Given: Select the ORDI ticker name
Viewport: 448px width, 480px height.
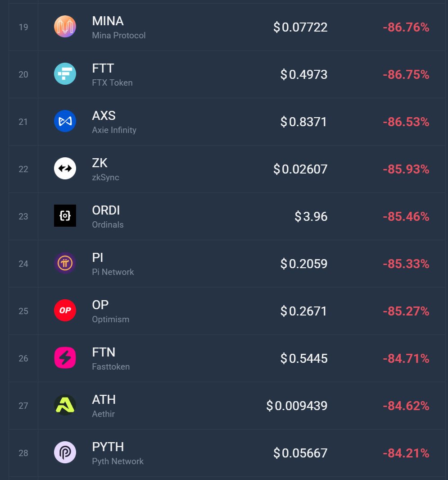Looking at the screenshot, I should (x=106, y=210).
